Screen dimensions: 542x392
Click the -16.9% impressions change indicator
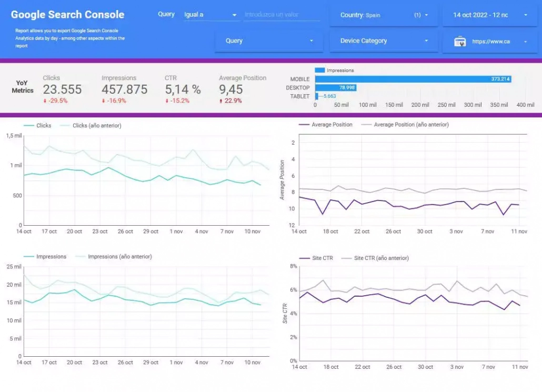click(114, 101)
